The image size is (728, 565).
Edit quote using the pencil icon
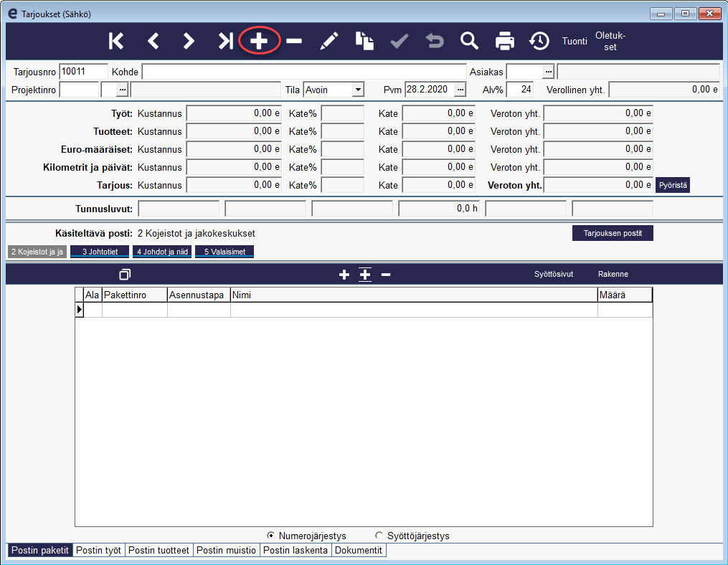(x=329, y=41)
